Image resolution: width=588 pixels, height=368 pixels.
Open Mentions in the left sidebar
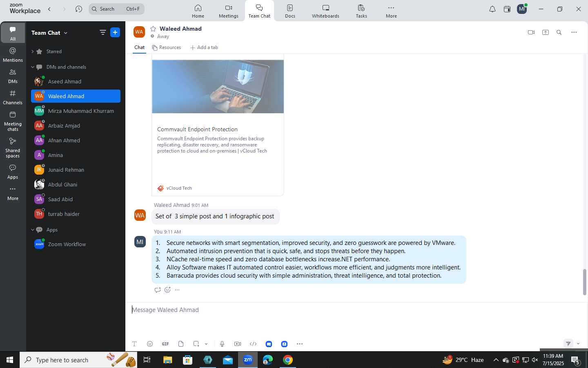[x=13, y=55]
